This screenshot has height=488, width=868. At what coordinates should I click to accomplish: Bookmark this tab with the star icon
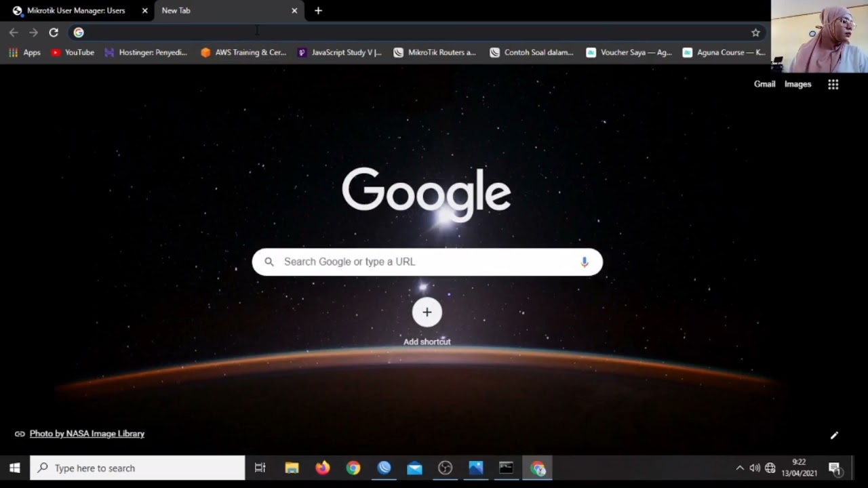pyautogui.click(x=755, y=33)
